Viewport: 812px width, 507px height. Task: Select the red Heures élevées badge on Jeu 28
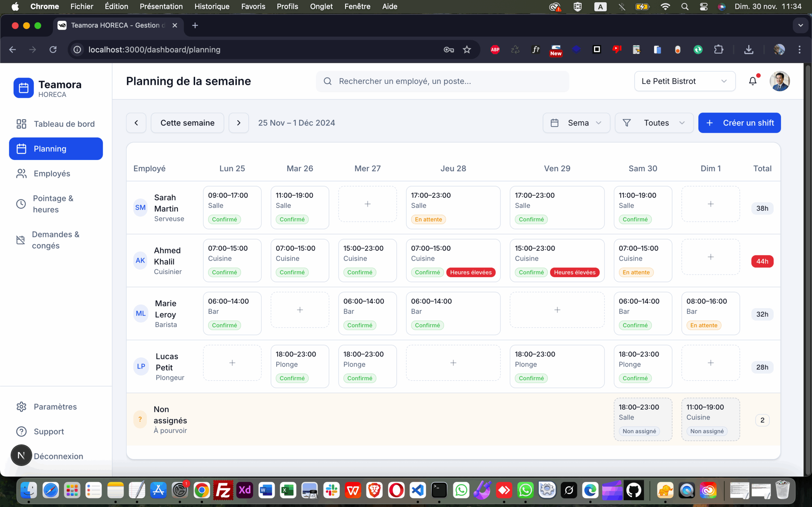pos(470,272)
